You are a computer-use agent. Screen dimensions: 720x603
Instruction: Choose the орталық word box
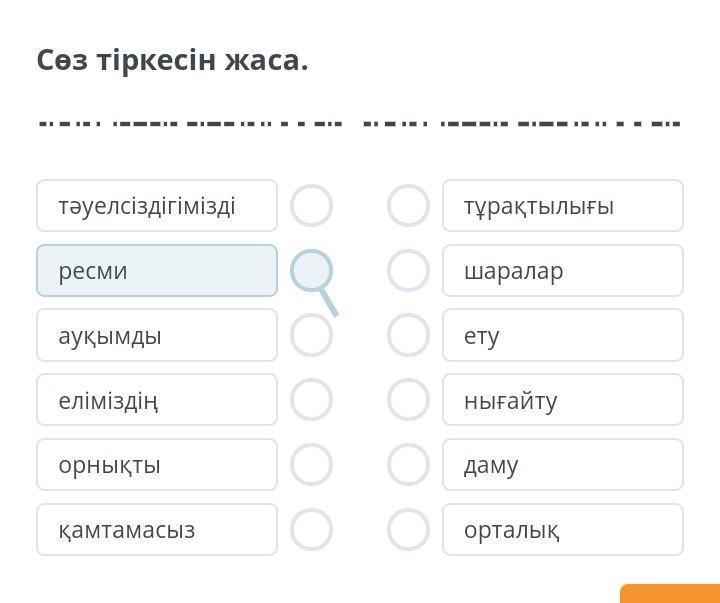[563, 530]
